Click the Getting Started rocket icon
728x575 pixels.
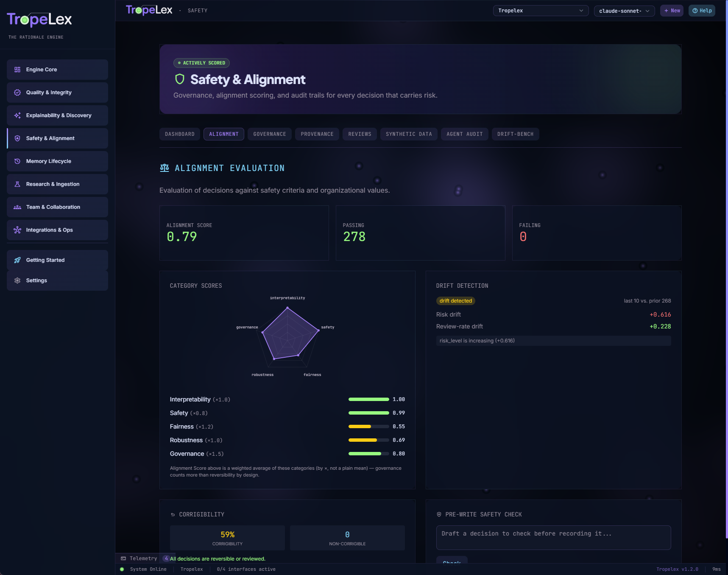pyautogui.click(x=17, y=260)
